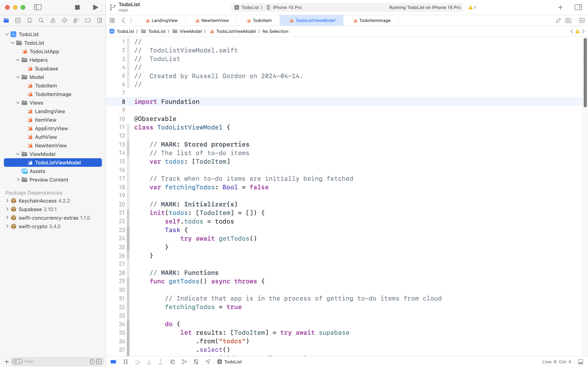Click the Simulate Location icon in debug bar

(208, 361)
